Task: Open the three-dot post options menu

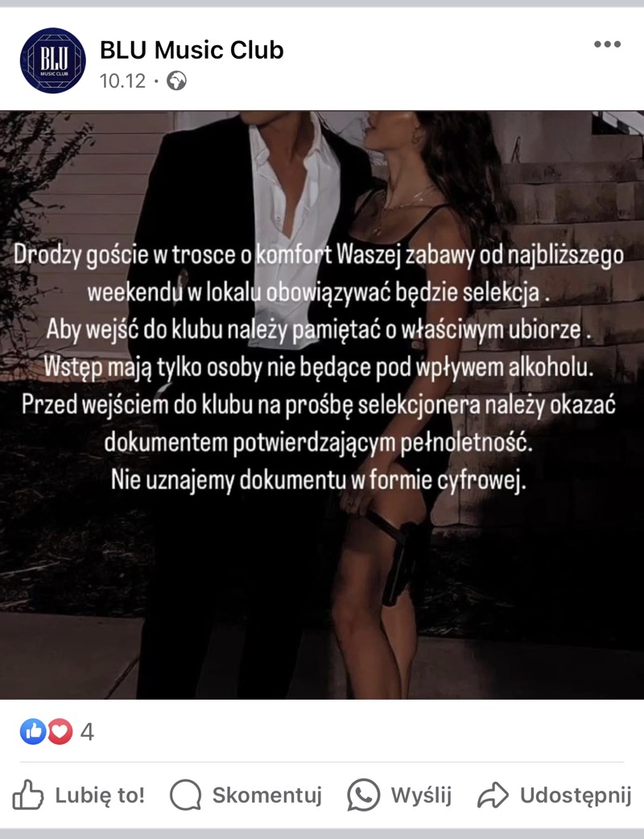Action: (607, 44)
